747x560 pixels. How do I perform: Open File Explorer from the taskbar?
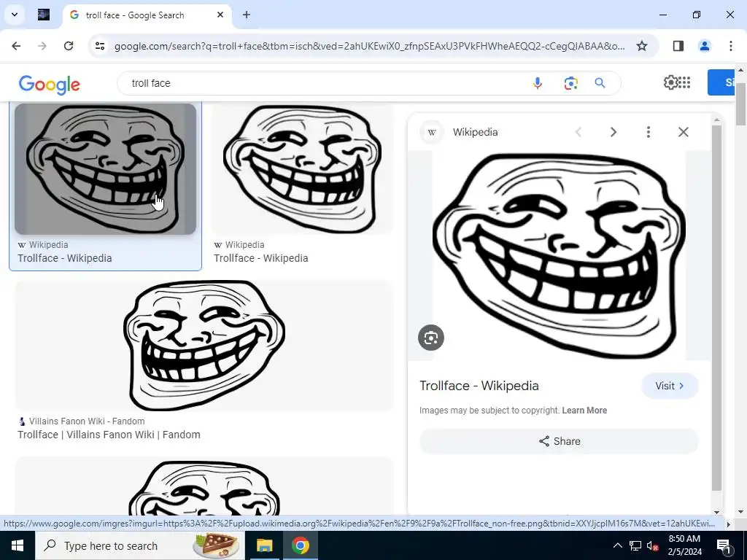point(265,545)
